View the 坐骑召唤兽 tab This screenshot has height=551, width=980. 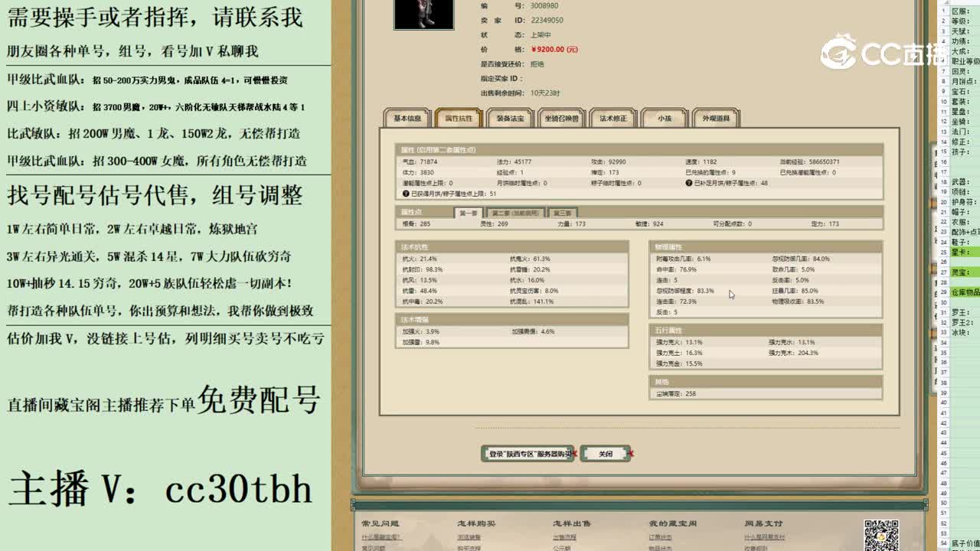(x=562, y=119)
